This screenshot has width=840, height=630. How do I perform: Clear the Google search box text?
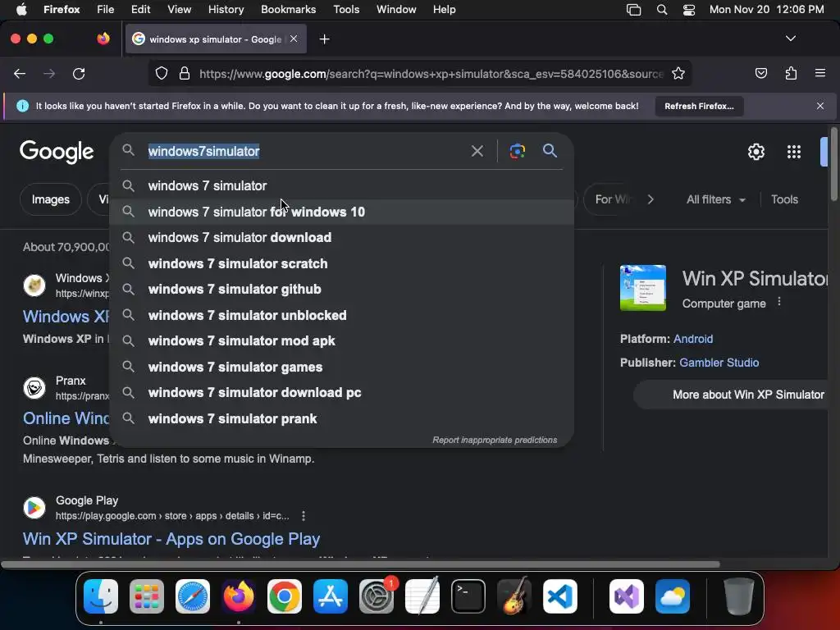click(x=477, y=151)
